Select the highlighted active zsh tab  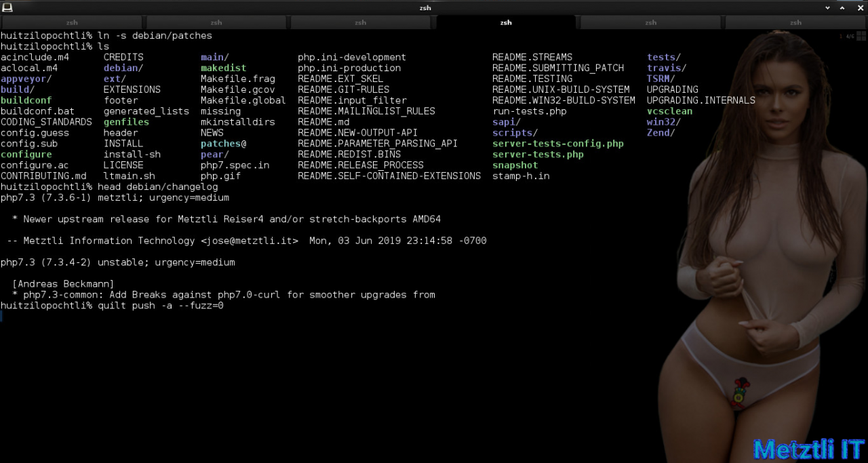coord(506,22)
